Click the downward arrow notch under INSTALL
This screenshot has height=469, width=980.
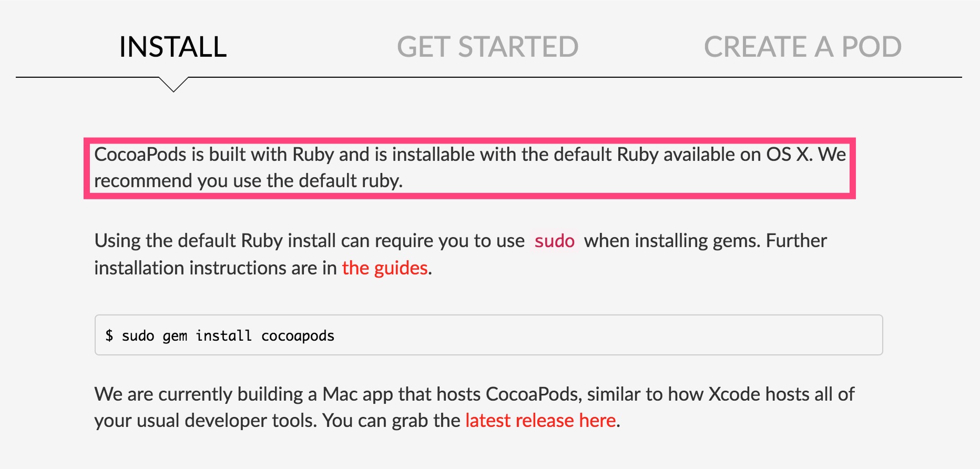click(x=173, y=84)
